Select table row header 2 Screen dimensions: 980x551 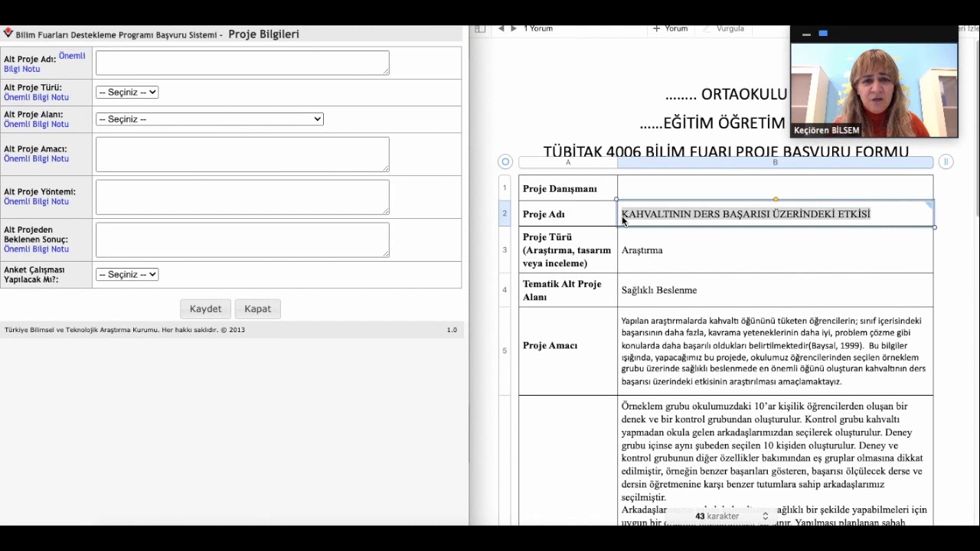(x=505, y=214)
